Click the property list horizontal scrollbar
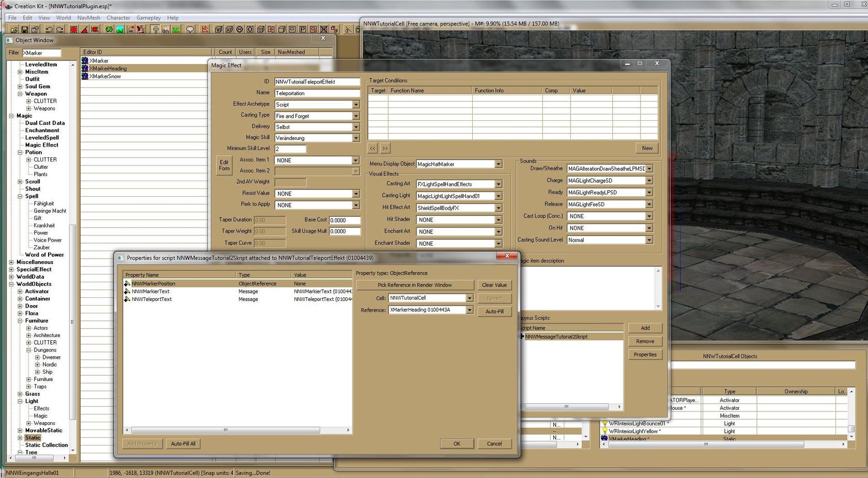The width and height of the screenshot is (868, 478). tap(225, 430)
